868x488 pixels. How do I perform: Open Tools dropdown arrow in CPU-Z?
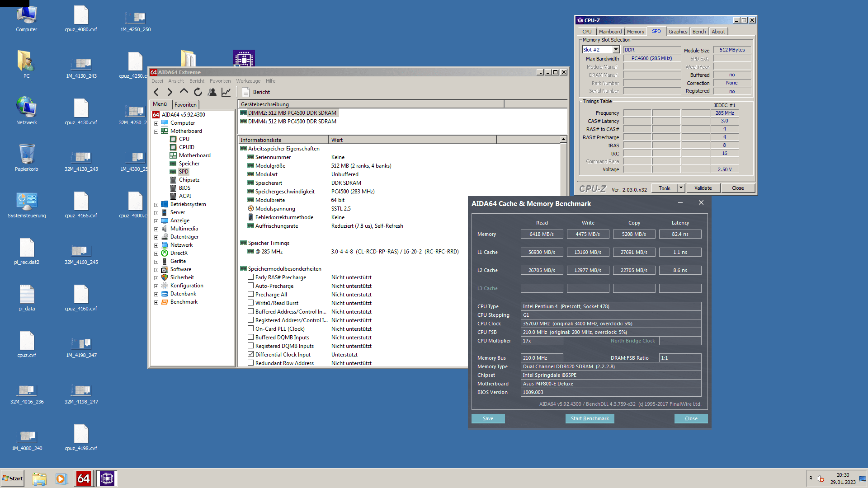pos(681,188)
